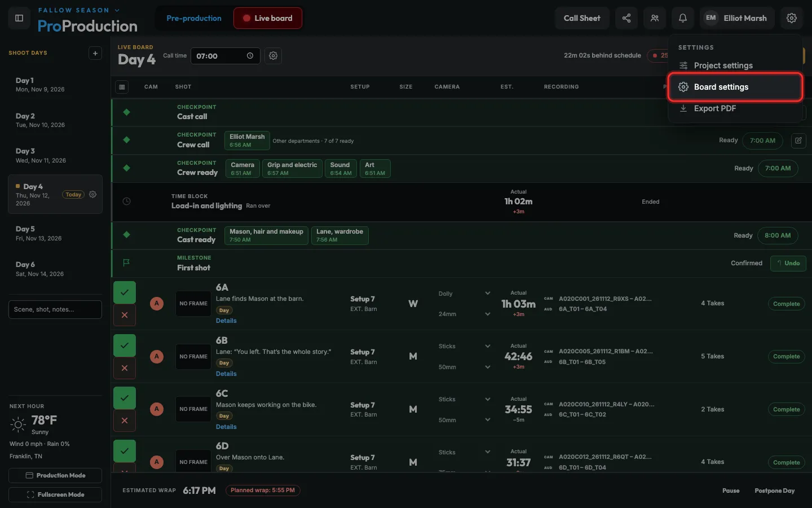Open the Call Sheet
This screenshot has height=508, width=812.
pos(582,18)
